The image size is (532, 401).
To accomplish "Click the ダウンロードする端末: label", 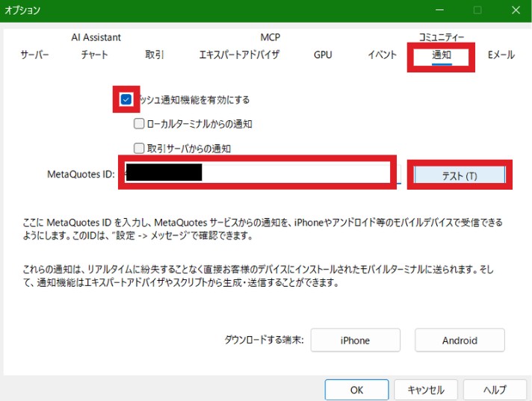I will (x=264, y=340).
